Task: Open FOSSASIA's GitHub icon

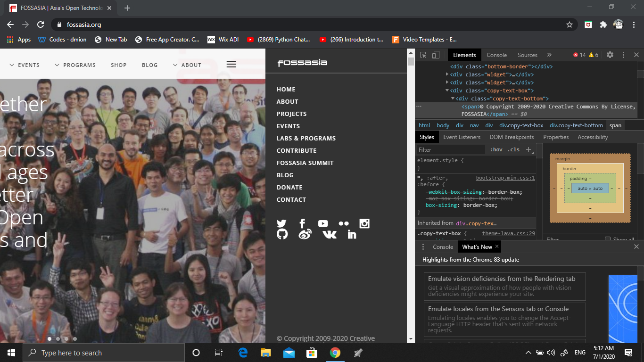Action: (282, 234)
